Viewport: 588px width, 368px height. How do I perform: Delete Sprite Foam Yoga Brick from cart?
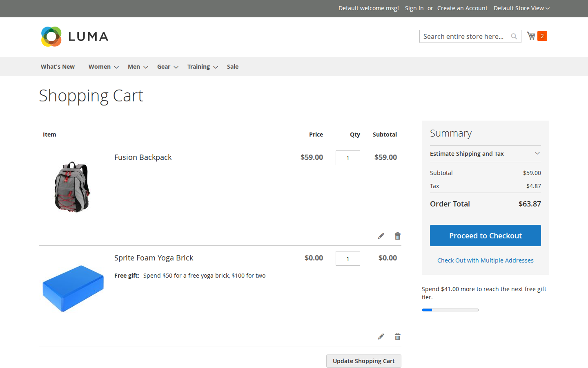click(398, 337)
